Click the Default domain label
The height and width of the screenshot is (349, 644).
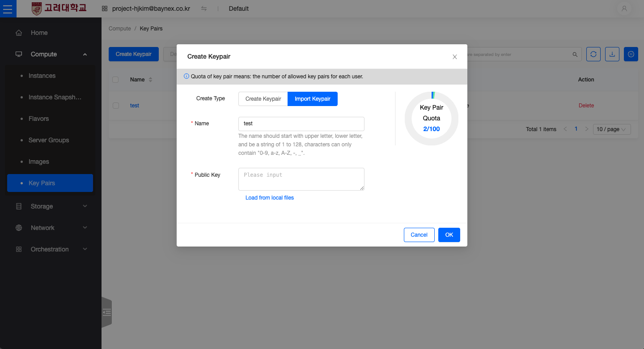(x=239, y=9)
